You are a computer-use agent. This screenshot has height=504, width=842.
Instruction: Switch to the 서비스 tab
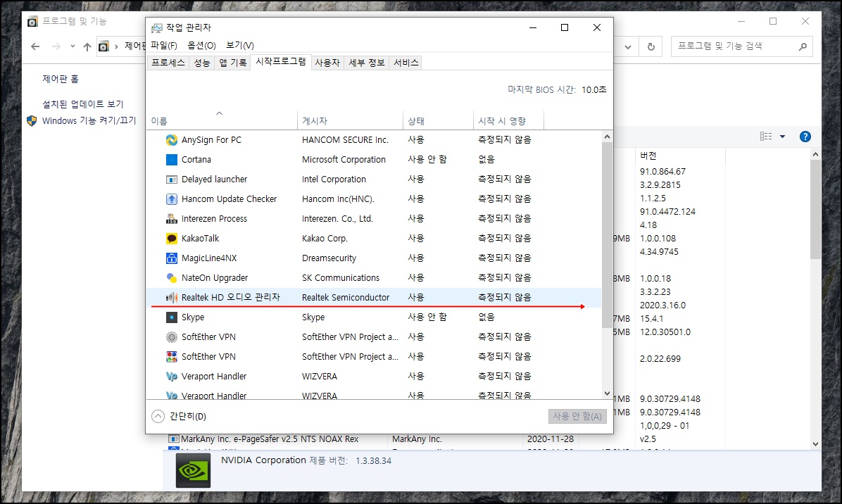(x=406, y=63)
